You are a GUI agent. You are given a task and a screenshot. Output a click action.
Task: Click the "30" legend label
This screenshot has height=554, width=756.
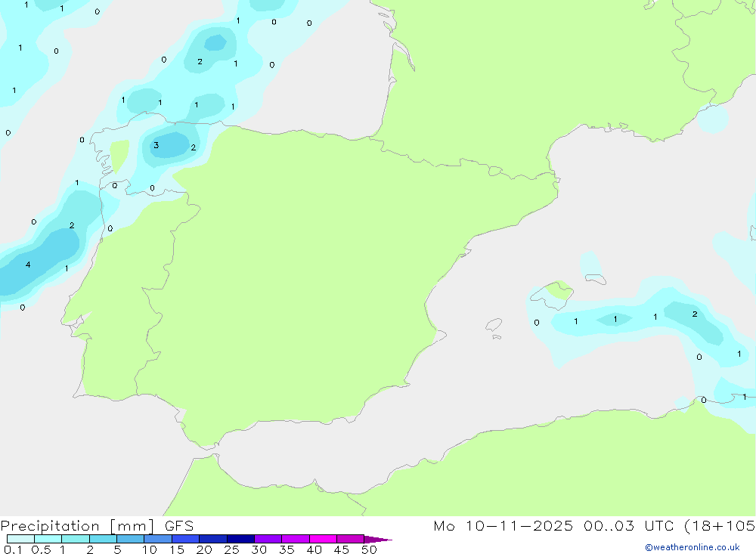pos(259,549)
